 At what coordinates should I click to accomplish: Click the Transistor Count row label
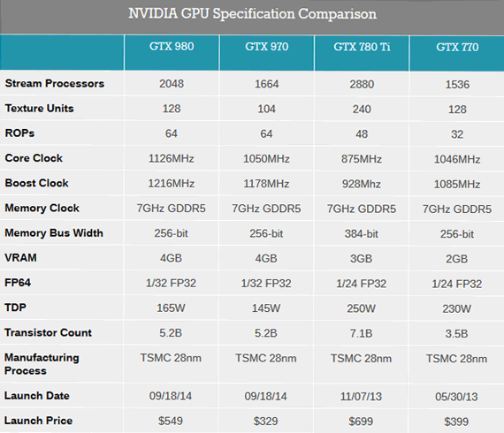(49, 332)
